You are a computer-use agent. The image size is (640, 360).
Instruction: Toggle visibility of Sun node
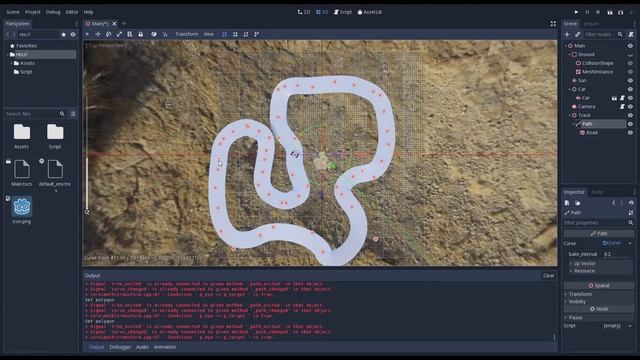(631, 80)
